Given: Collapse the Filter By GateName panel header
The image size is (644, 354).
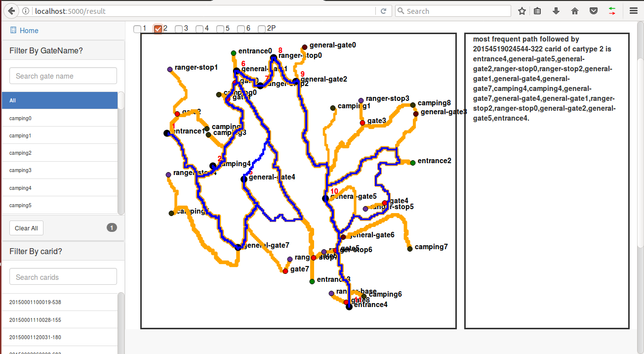Looking at the screenshot, I should click(63, 50).
